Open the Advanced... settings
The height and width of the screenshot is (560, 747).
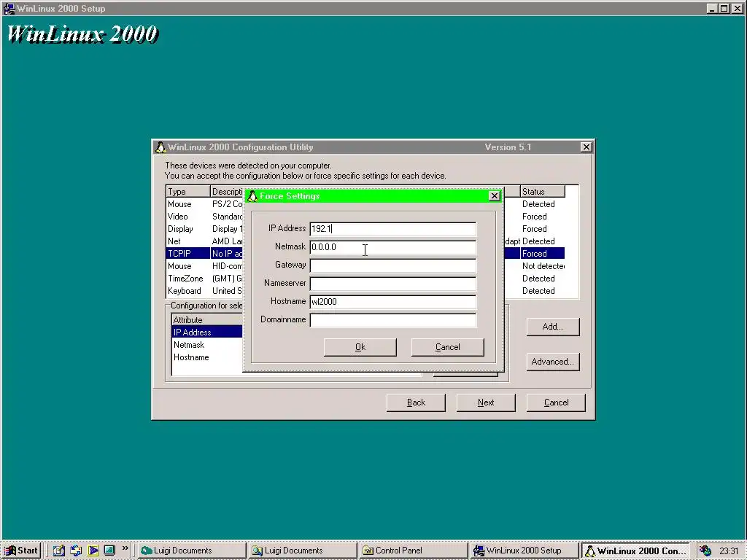click(x=553, y=362)
